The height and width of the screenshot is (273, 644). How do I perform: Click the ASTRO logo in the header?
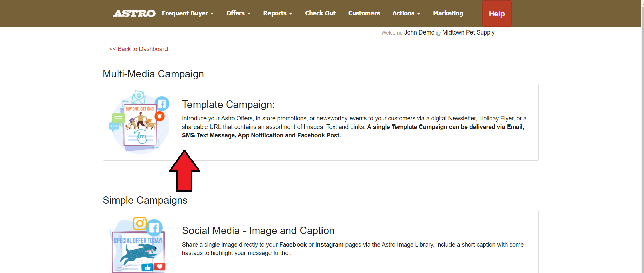[134, 13]
